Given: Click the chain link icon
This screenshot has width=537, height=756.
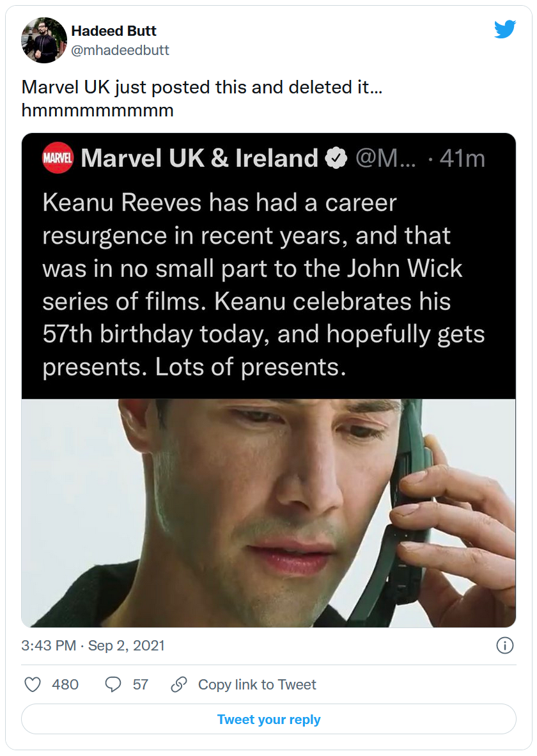Looking at the screenshot, I should click(x=179, y=684).
